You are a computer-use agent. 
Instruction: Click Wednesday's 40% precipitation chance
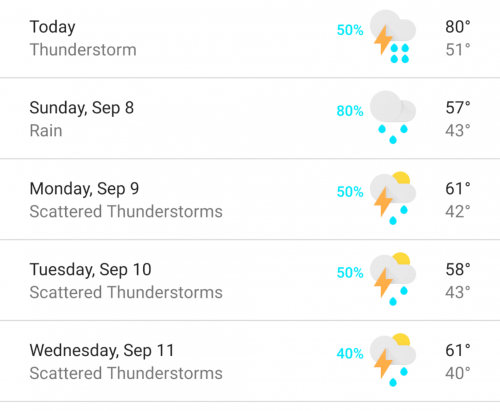(350, 353)
